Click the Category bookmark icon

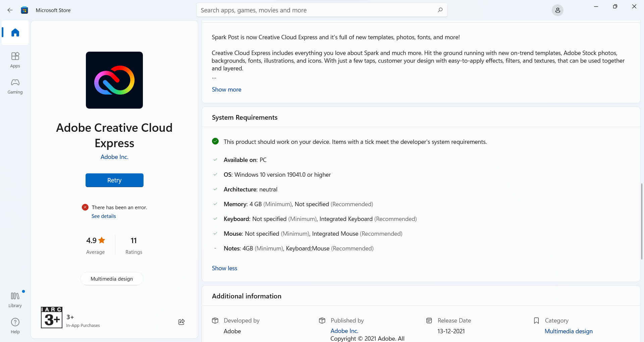536,321
